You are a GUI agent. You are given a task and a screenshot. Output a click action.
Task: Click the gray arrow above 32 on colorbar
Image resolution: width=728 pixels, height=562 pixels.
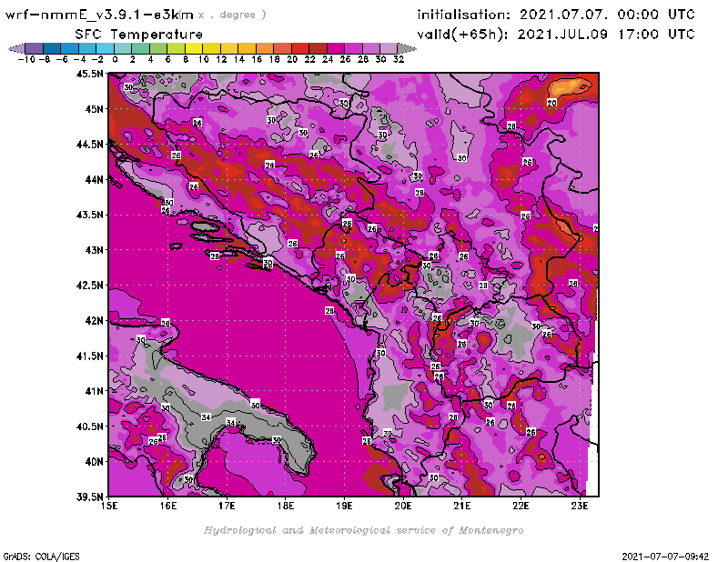click(406, 48)
